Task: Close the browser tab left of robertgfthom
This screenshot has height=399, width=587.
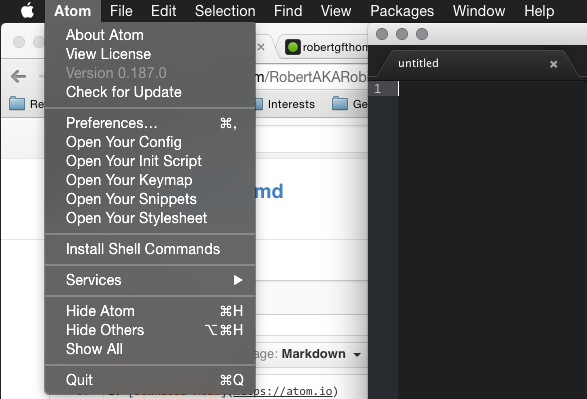Action: [261, 47]
